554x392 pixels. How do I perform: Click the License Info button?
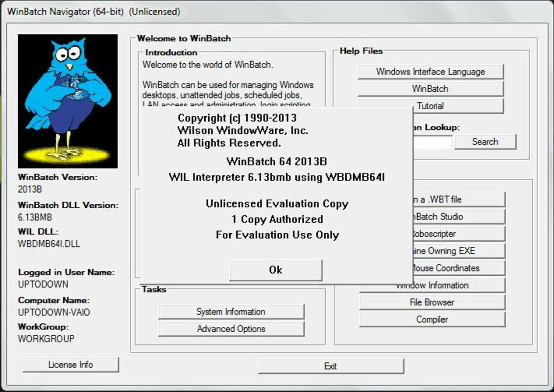pos(71,365)
